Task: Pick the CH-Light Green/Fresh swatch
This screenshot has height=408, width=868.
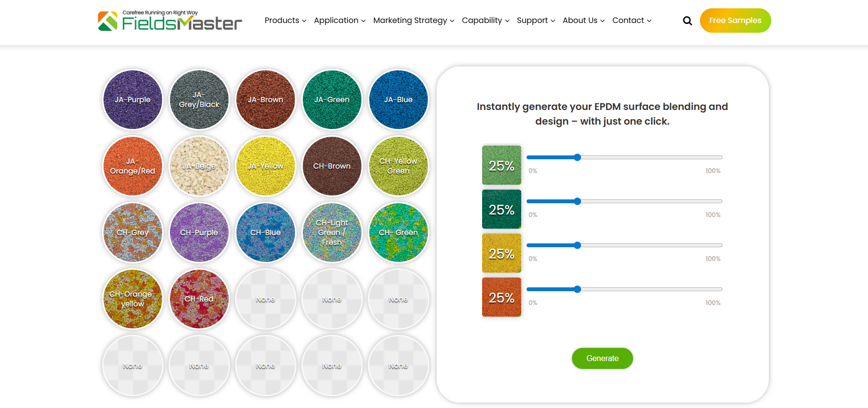Action: (332, 233)
